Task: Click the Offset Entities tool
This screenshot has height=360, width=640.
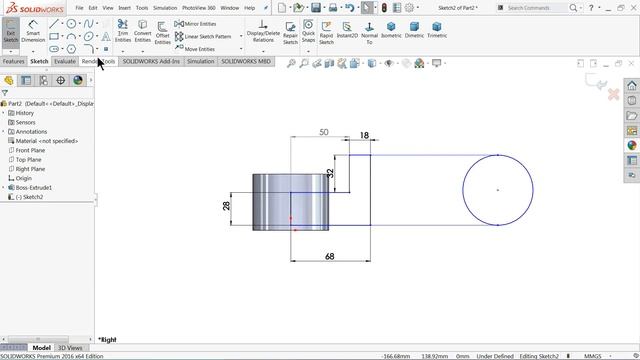Action: 162,33
